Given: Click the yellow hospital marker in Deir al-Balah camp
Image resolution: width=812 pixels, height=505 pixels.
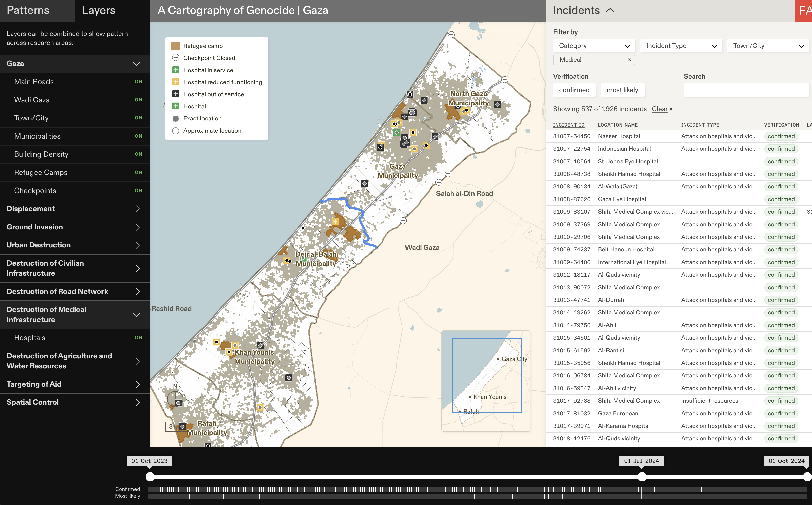Looking at the screenshot, I should [335, 221].
